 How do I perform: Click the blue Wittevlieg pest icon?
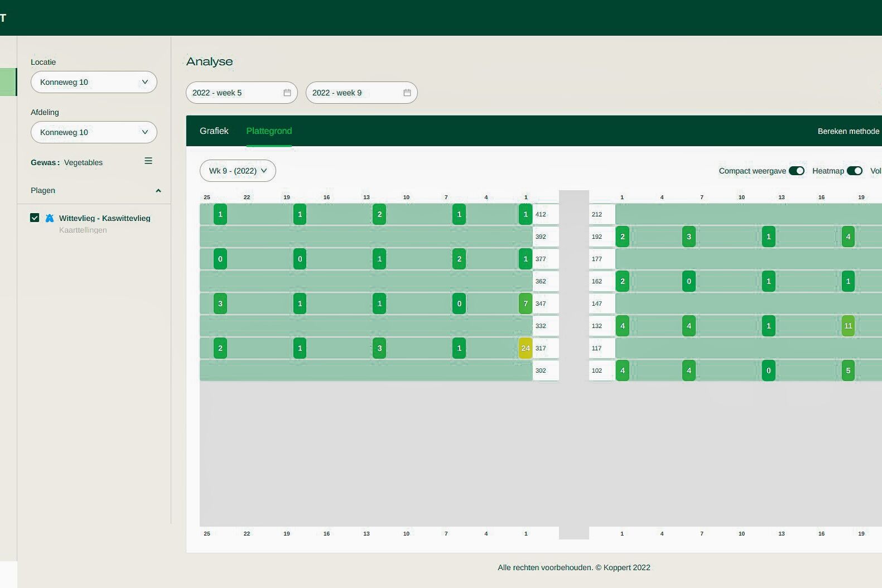click(x=50, y=218)
